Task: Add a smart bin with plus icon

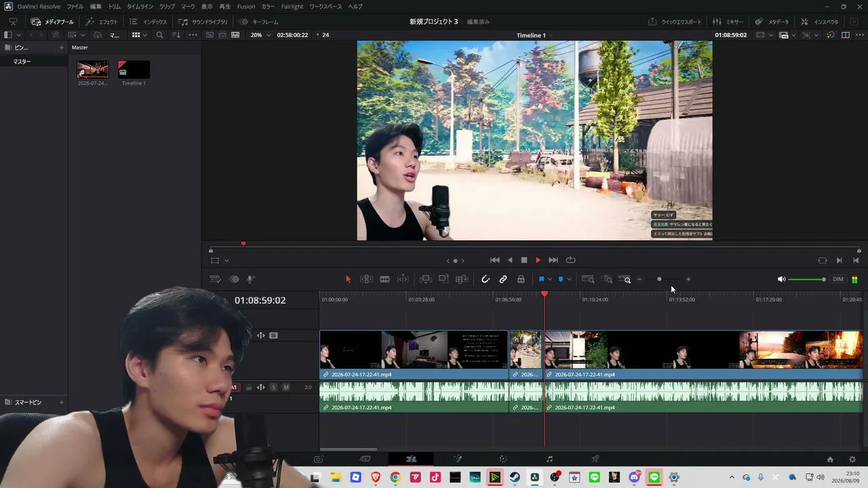Action: click(61, 403)
